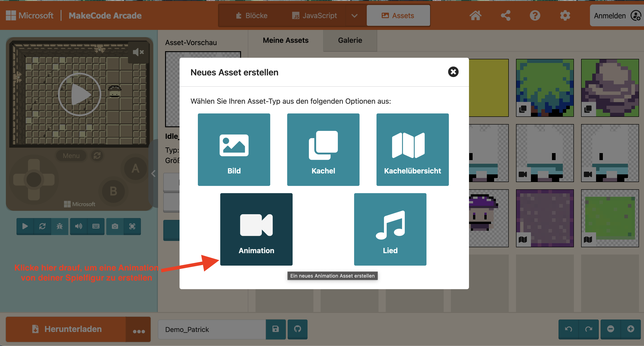Screen dimensions: 644x346
Task: Choose the Lied song asset
Action: click(390, 229)
